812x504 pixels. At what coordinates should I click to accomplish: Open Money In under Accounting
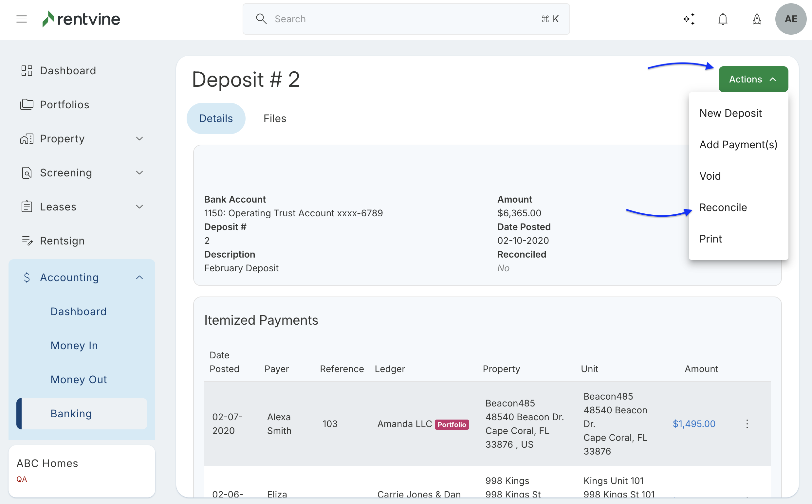(x=74, y=345)
